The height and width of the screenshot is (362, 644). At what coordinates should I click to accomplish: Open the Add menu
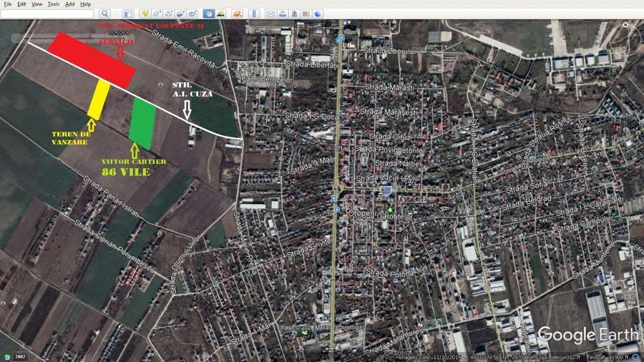pos(69,4)
